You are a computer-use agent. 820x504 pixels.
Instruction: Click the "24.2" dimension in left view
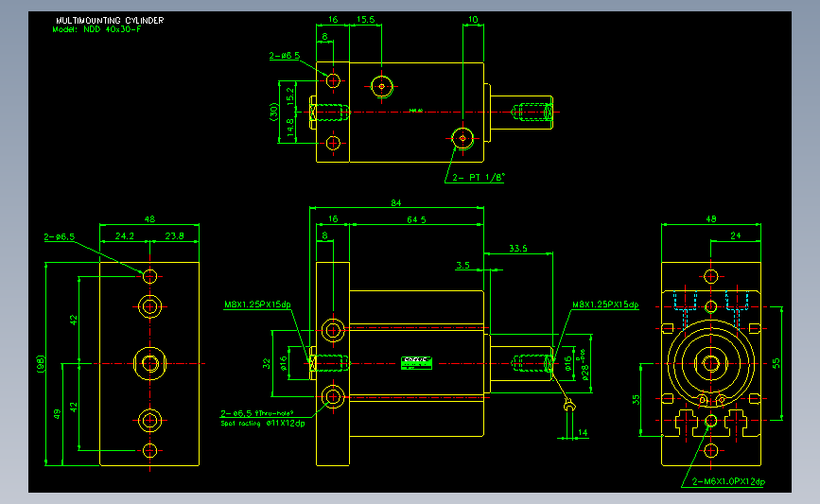pos(124,235)
